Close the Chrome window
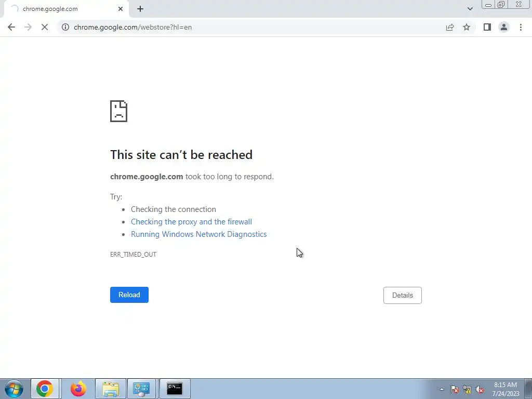Screen dimensions: 532x399 [x=519, y=4]
